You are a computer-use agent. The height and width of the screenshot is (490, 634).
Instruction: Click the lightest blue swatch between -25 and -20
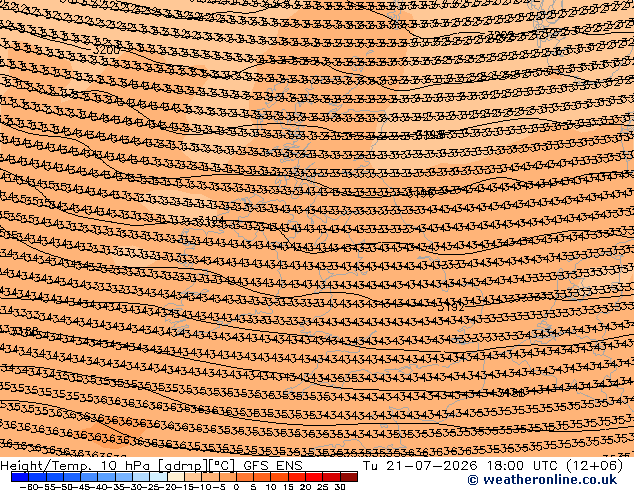(x=158, y=477)
